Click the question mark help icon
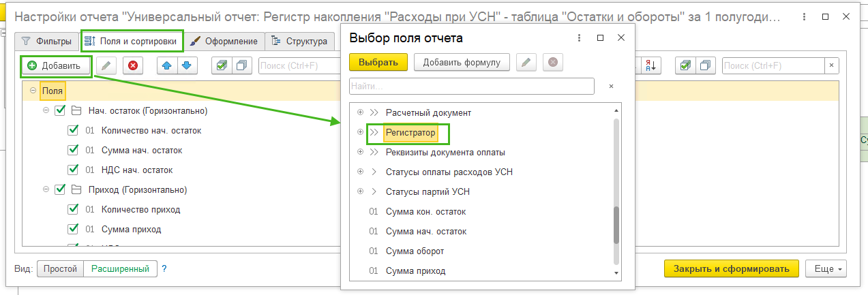 (164, 268)
